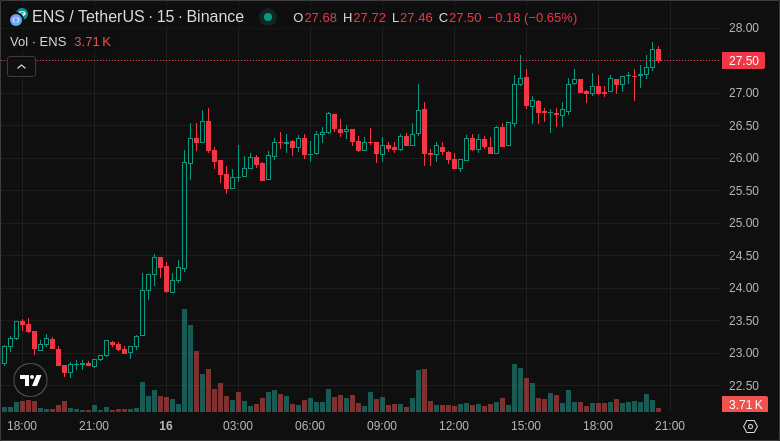Viewport: 780px width, 441px height.
Task: Click the close price value C27.50
Action: pyautogui.click(x=460, y=18)
